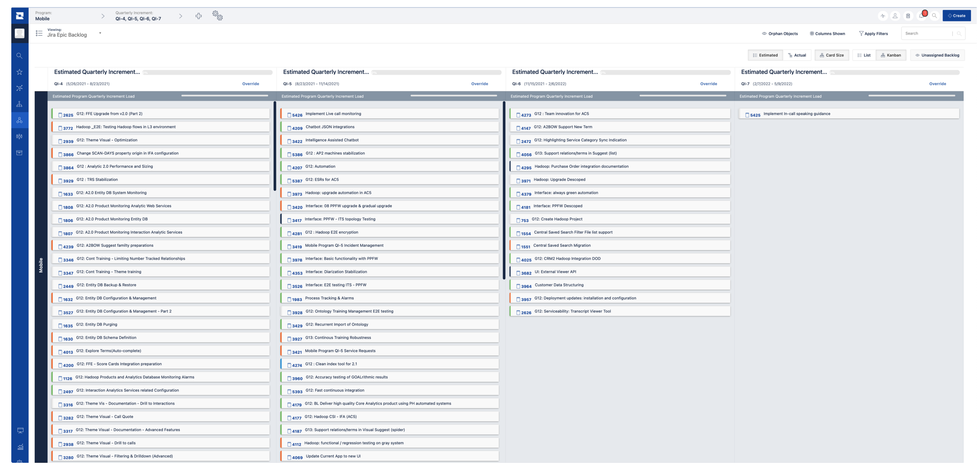Viewport: 980px width, 473px height.
Task: Open the team members icon in sidebar
Action: (x=19, y=136)
